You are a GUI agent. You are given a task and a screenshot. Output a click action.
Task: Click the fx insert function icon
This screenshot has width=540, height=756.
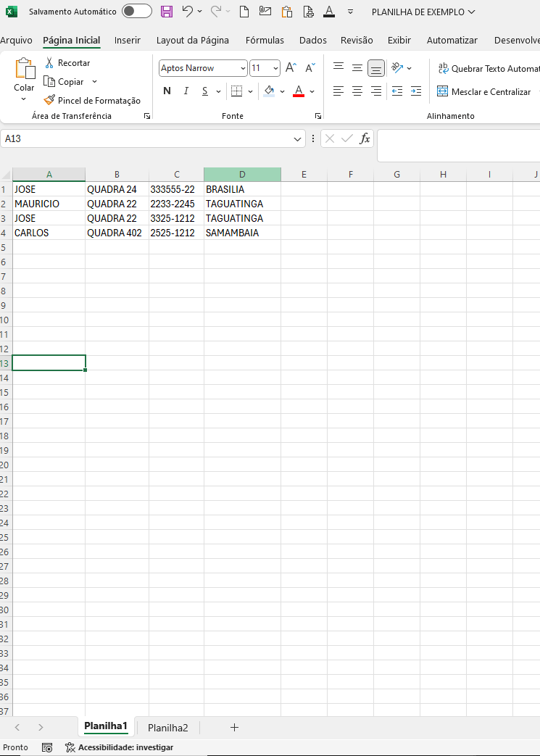(x=365, y=139)
